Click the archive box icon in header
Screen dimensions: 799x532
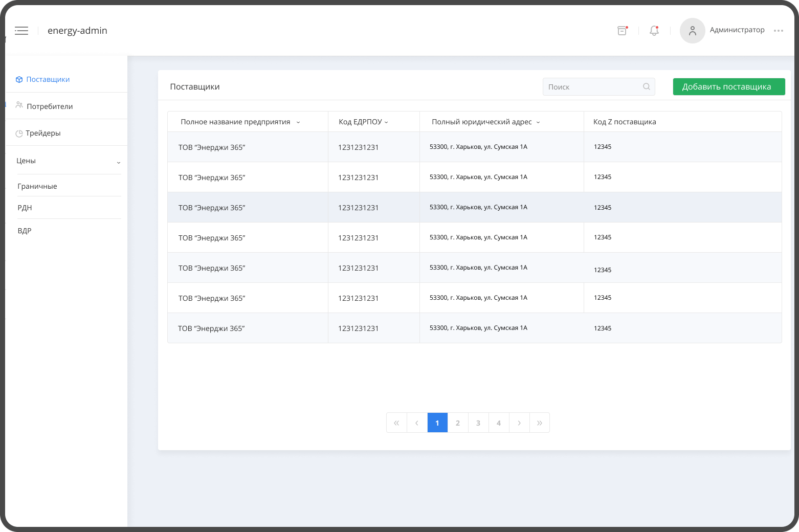[x=622, y=31]
